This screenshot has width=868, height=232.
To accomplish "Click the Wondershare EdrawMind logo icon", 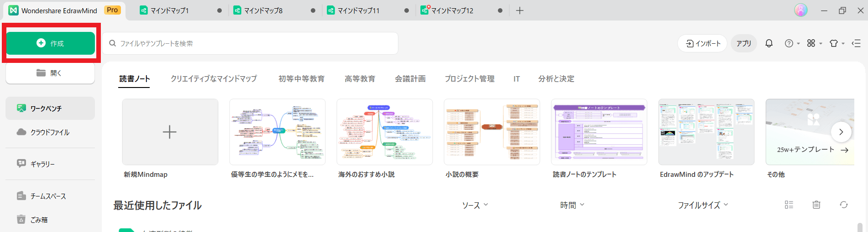I will tap(14, 10).
